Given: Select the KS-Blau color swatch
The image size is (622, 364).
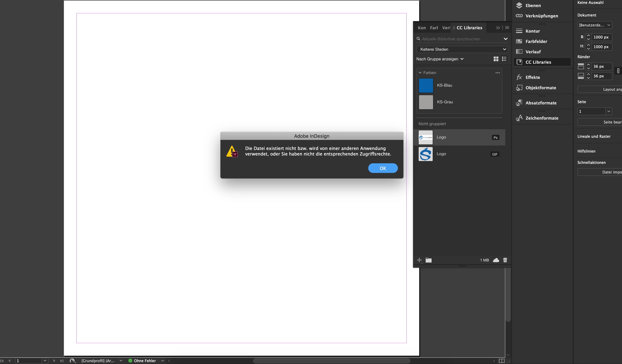Looking at the screenshot, I should 426,85.
